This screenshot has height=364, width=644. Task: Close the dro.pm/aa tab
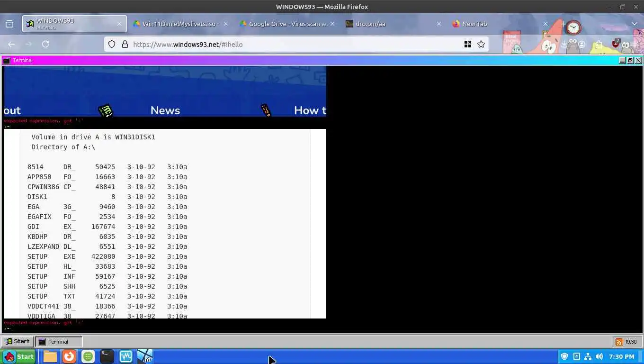click(x=438, y=24)
